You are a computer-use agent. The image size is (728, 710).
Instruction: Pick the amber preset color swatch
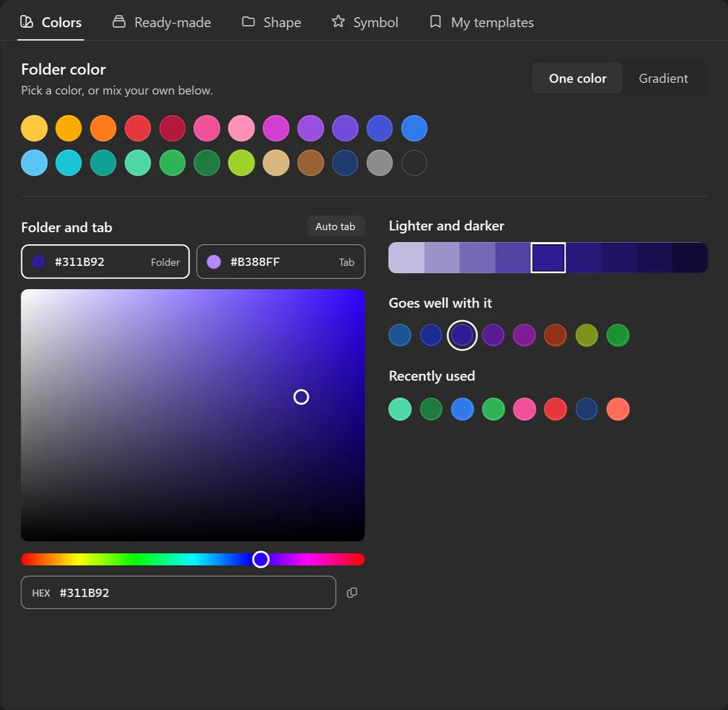click(69, 128)
